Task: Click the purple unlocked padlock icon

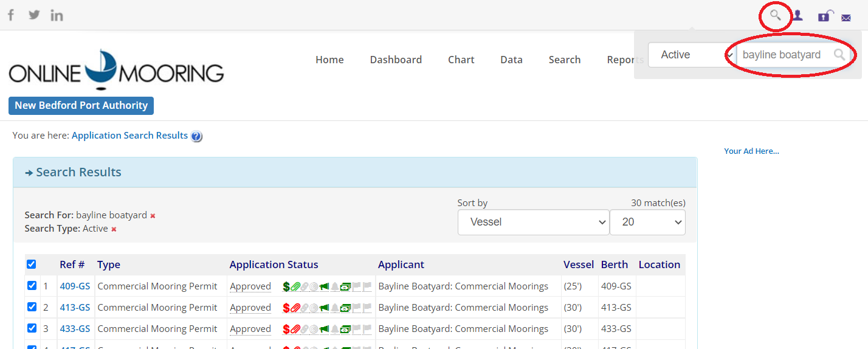Action: click(x=824, y=16)
